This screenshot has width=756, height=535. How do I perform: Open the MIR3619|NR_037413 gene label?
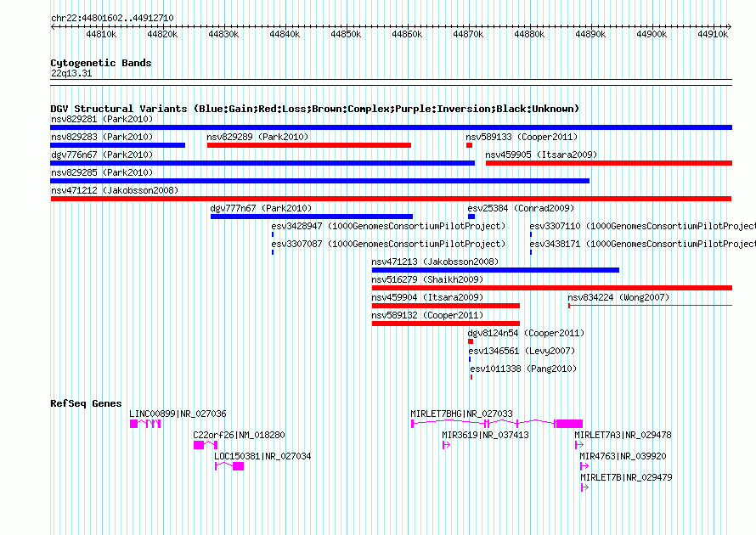[486, 435]
